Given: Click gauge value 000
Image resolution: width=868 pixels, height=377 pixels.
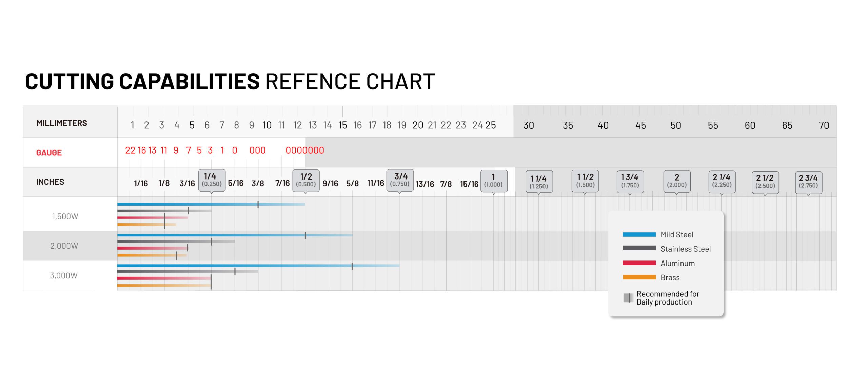Looking at the screenshot, I should tap(257, 150).
